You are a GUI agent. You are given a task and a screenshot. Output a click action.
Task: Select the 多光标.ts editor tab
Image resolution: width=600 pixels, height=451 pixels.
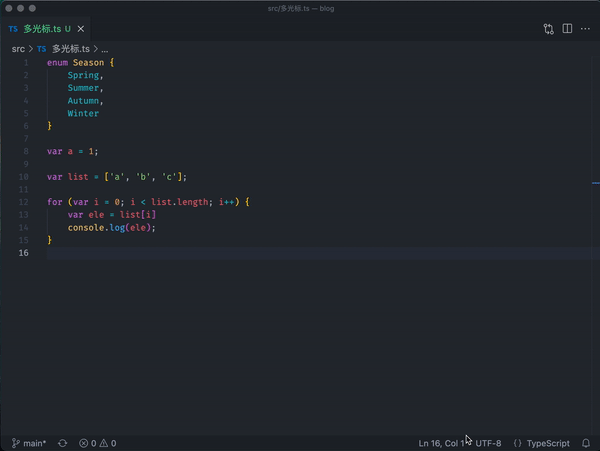point(45,29)
